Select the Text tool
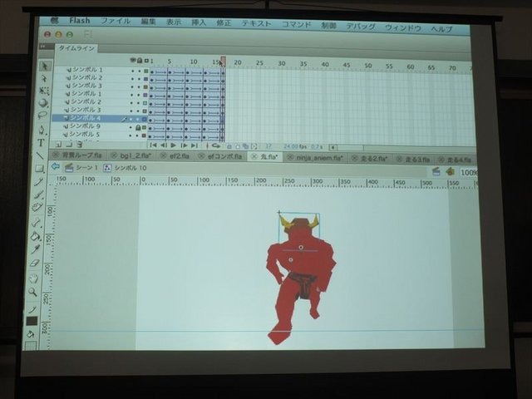 click(41, 142)
